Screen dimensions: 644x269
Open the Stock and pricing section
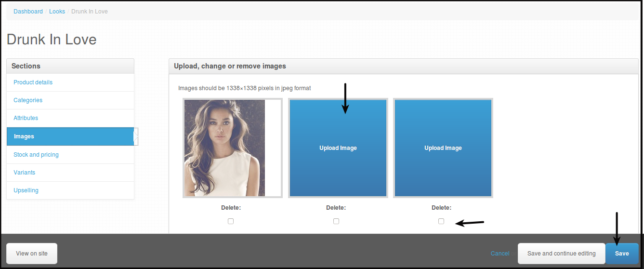pyautogui.click(x=70, y=155)
